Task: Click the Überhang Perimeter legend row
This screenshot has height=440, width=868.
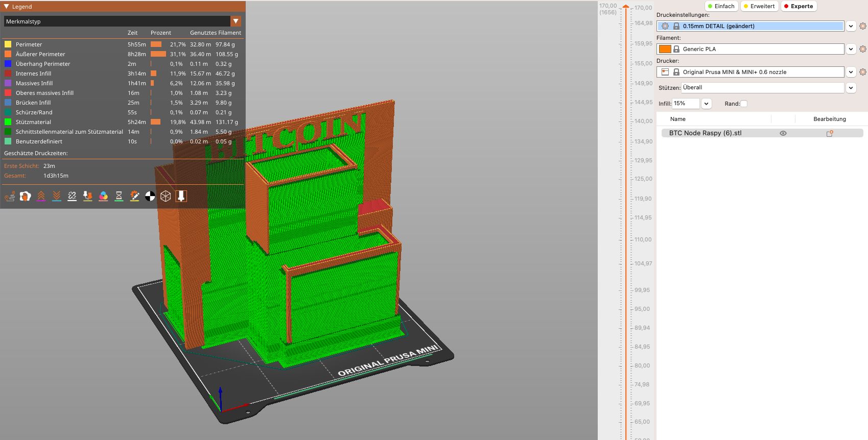Action: click(123, 64)
